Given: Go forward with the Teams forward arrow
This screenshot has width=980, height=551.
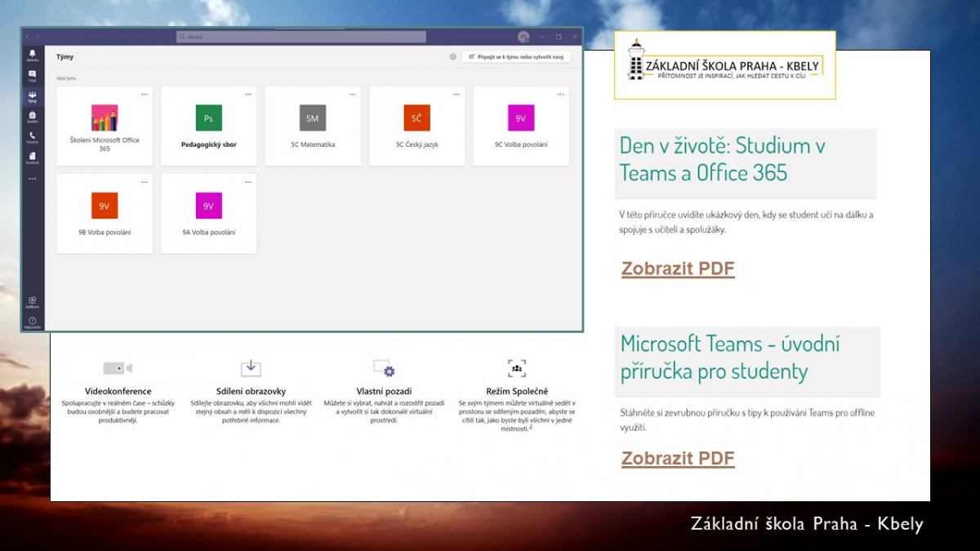Looking at the screenshot, I should pos(37,37).
